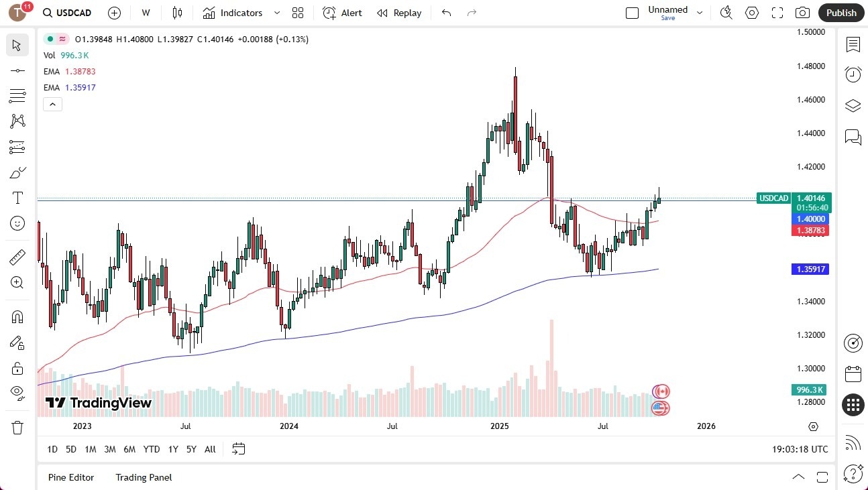
Task: Toggle fullscreen chart mode
Action: click(777, 12)
